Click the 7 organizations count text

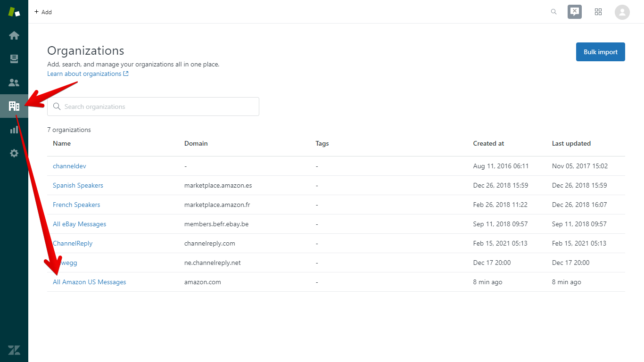pyautogui.click(x=69, y=130)
